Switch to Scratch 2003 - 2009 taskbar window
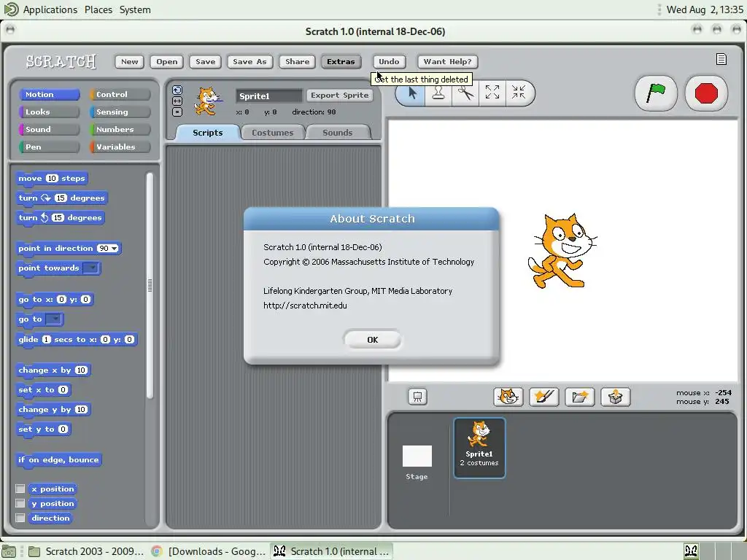 86,551
